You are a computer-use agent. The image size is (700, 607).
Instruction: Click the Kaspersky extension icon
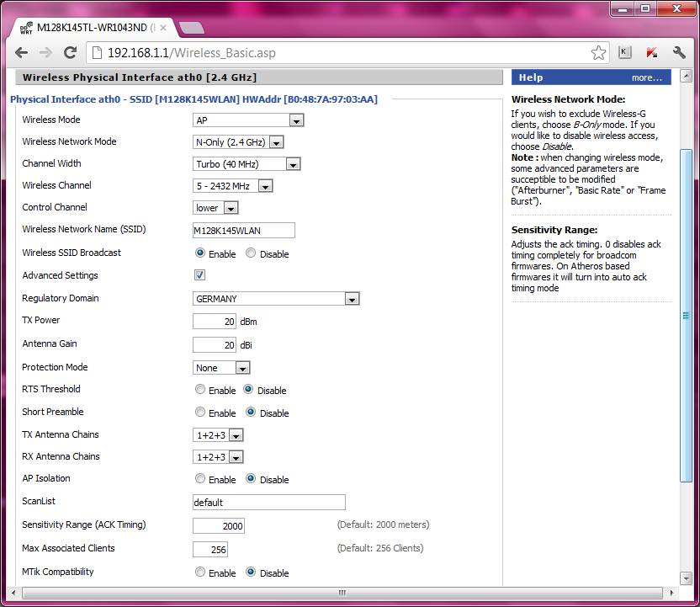(x=651, y=52)
